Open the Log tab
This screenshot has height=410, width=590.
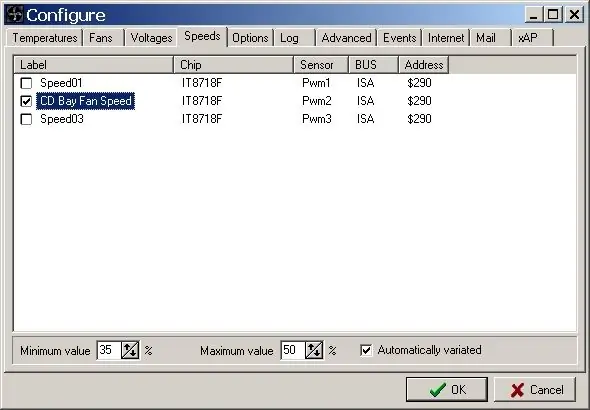[x=295, y=38]
